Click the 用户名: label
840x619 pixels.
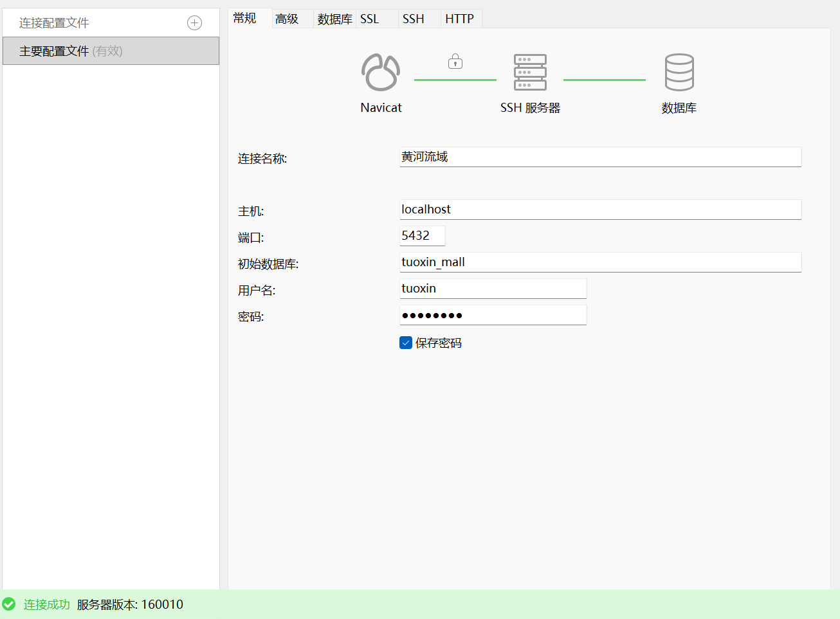point(257,291)
